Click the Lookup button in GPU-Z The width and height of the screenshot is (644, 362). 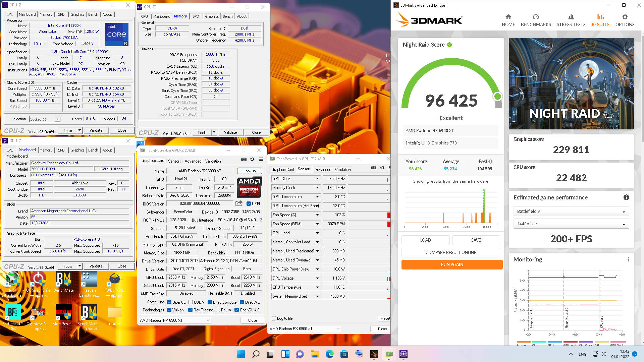click(250, 171)
